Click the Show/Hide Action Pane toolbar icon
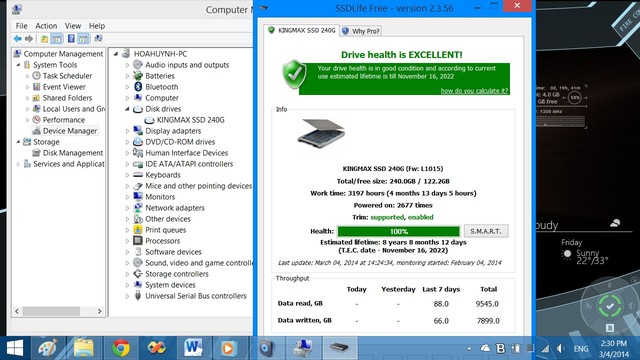This screenshot has width=640, height=360. point(83,39)
